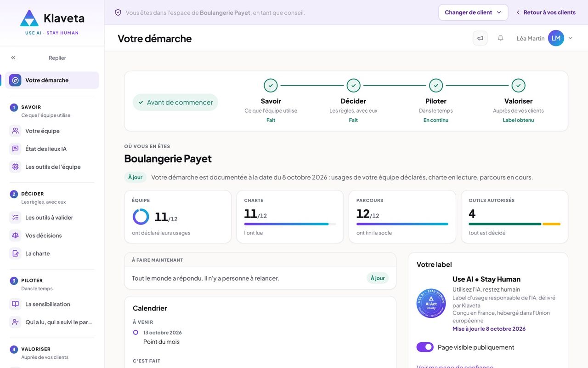Click the Vos décisions scales icon
The image size is (588, 368).
[x=15, y=235]
